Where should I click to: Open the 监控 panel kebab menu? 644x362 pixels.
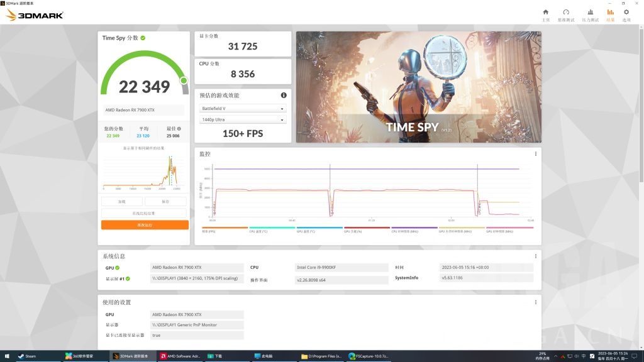pyautogui.click(x=535, y=153)
